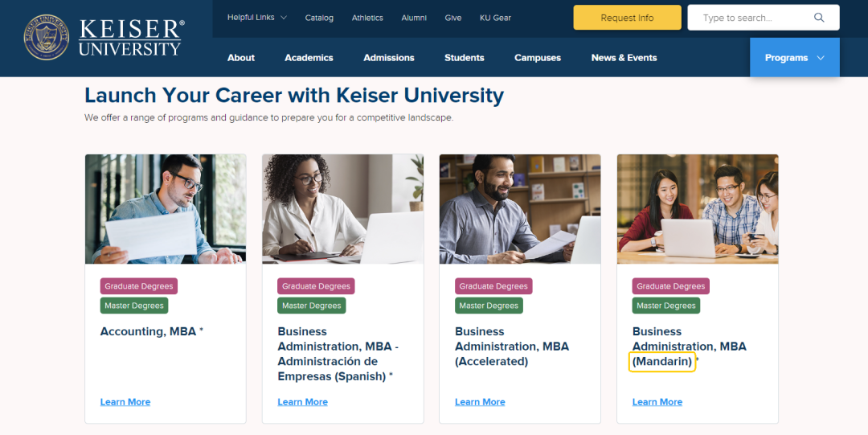
Task: Select the Spanish MBA program title
Action: pyautogui.click(x=338, y=354)
